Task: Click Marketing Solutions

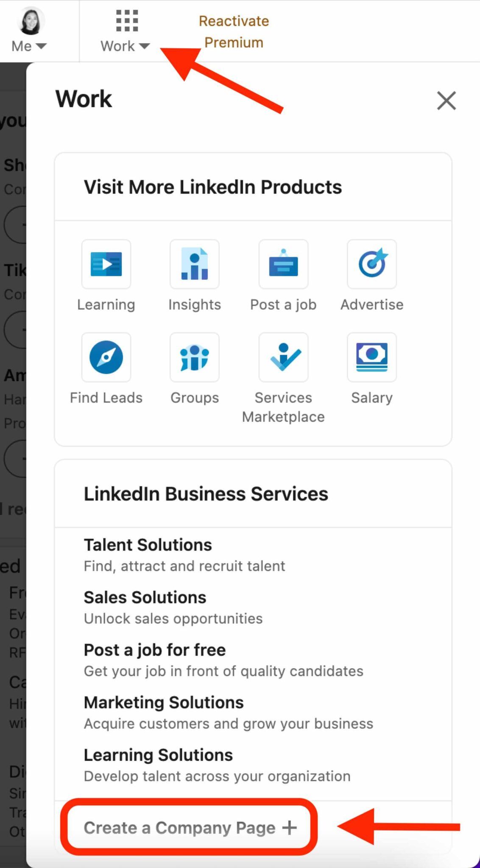Action: point(163,702)
